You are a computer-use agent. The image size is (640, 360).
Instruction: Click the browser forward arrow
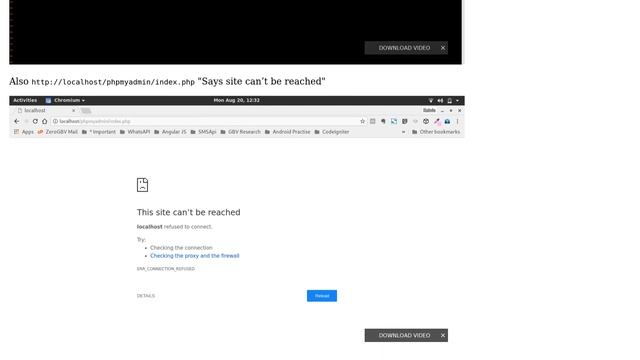tap(26, 121)
